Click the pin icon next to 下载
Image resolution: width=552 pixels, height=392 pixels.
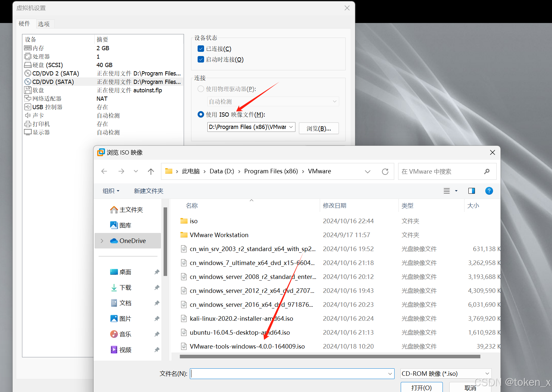point(157,288)
